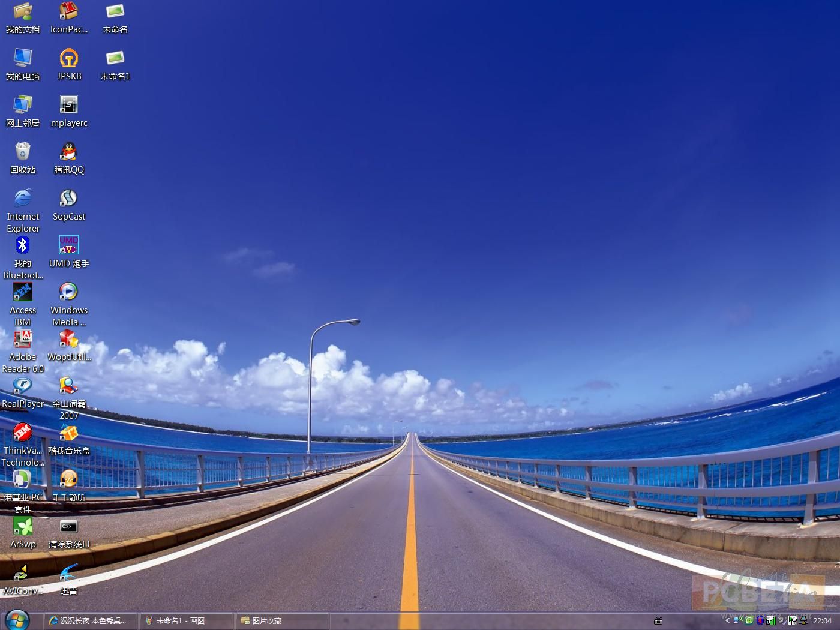Image resolution: width=840 pixels, height=630 pixels.
Task: Select the 酷我音乐盒 music icon
Action: [x=69, y=433]
